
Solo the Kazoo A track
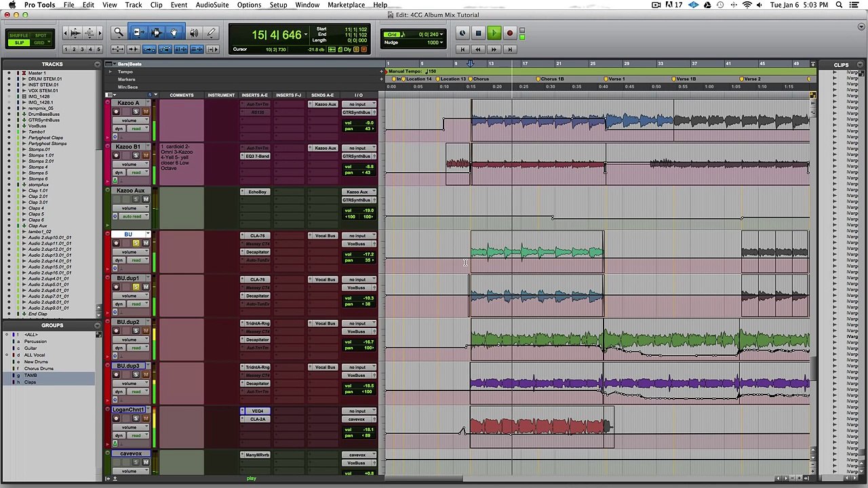[136, 112]
